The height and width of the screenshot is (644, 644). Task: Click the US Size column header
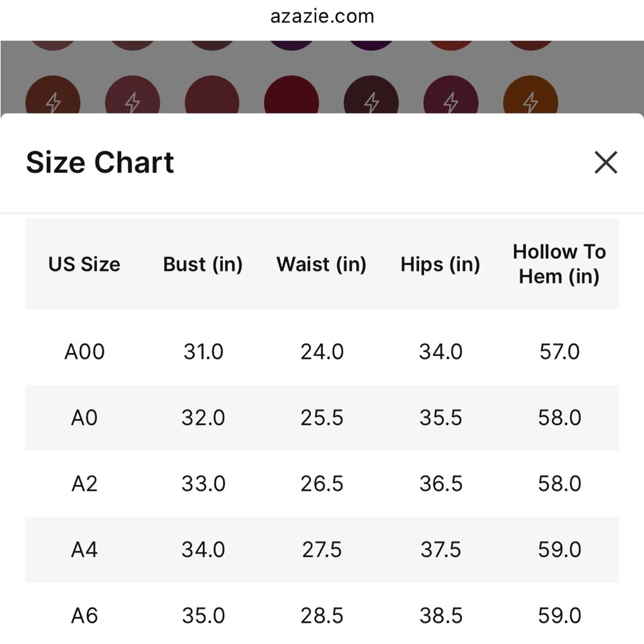[84, 264]
